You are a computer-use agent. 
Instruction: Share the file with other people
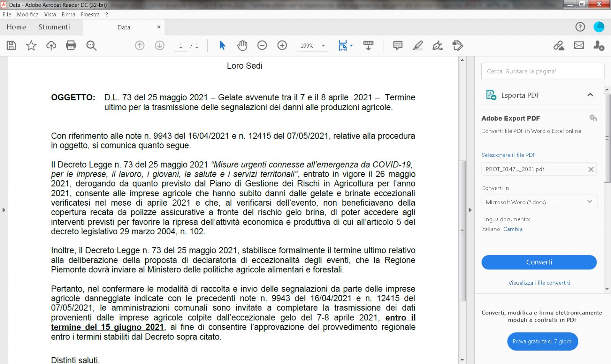click(599, 45)
